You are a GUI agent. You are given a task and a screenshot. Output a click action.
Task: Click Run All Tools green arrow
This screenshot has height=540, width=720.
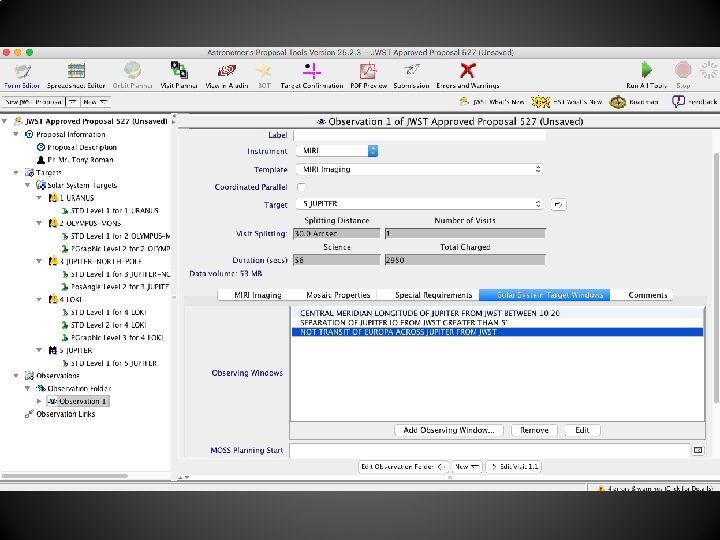[x=647, y=70]
